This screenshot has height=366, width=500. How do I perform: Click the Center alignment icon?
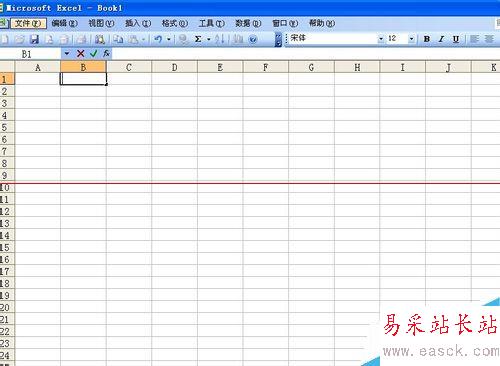(x=489, y=39)
